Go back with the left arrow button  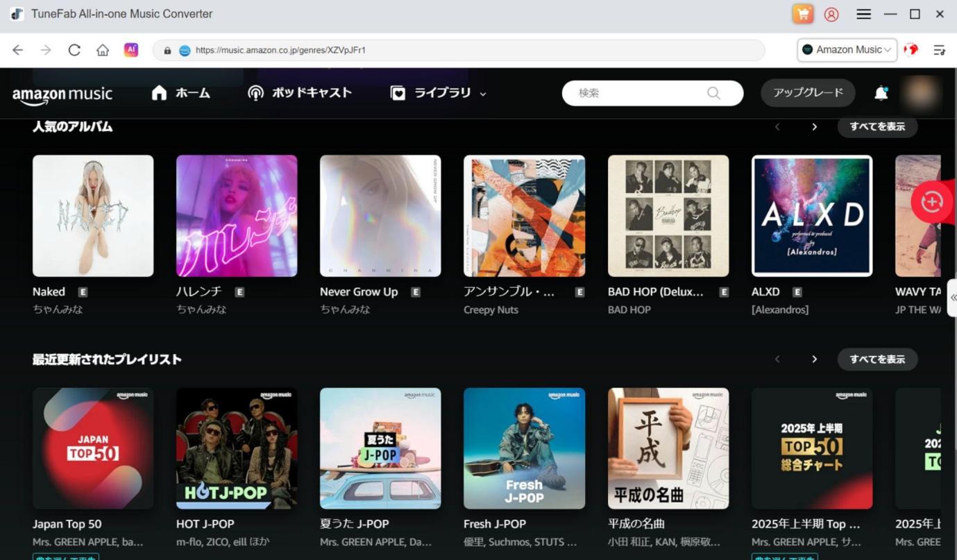point(18,50)
